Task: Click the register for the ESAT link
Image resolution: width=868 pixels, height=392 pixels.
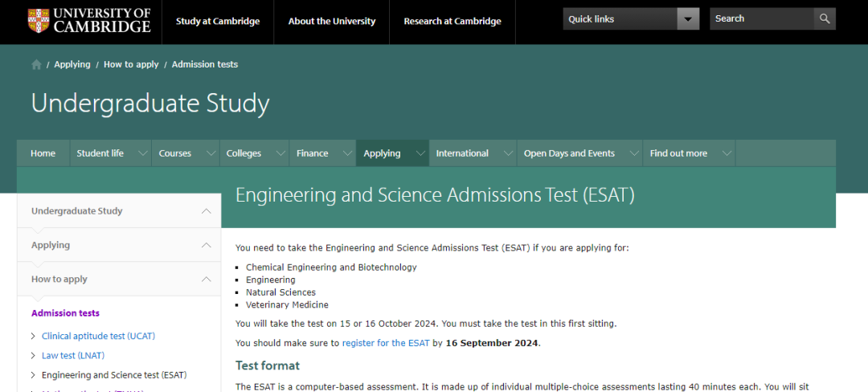Action: point(386,343)
